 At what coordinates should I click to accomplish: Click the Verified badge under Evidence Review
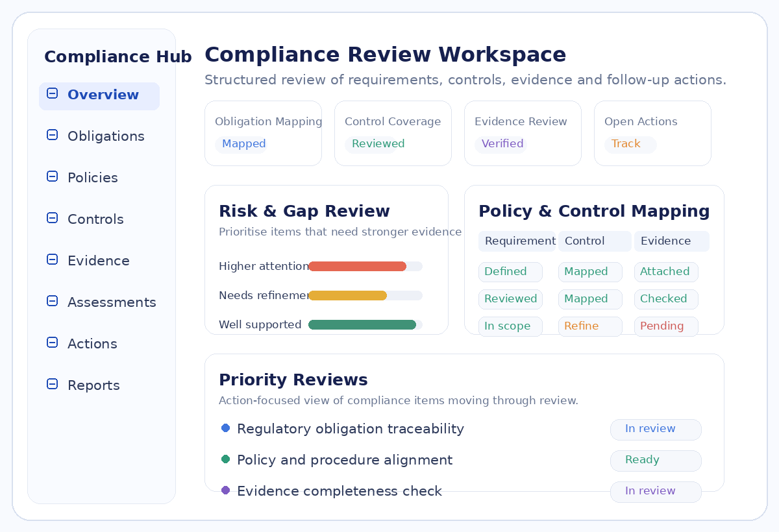pos(501,145)
